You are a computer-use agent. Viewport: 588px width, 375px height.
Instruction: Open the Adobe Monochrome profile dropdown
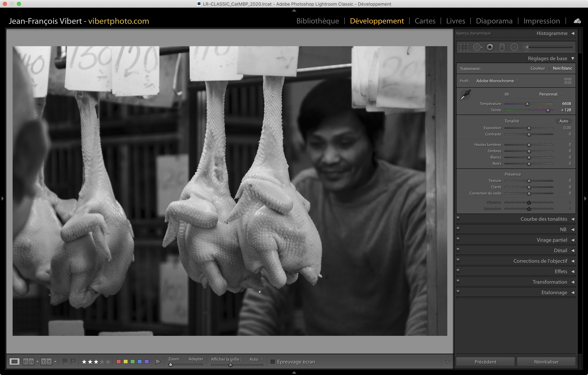point(497,81)
